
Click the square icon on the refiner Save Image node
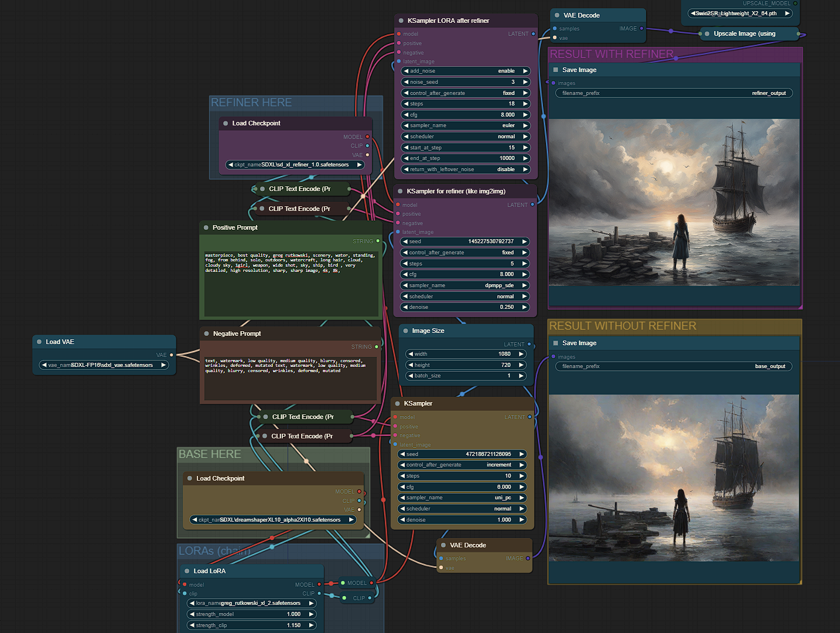coord(555,70)
